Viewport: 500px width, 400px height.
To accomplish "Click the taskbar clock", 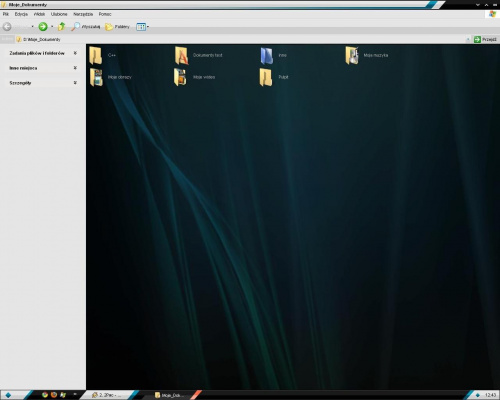I will (x=491, y=395).
